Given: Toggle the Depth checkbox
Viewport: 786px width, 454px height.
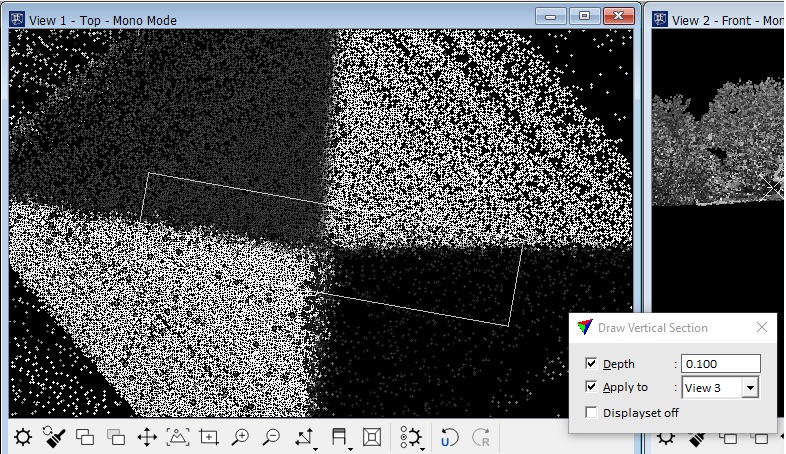Looking at the screenshot, I should [591, 363].
